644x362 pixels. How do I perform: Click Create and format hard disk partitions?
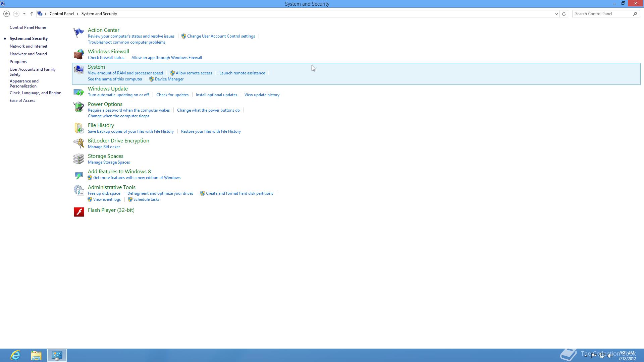tap(239, 193)
